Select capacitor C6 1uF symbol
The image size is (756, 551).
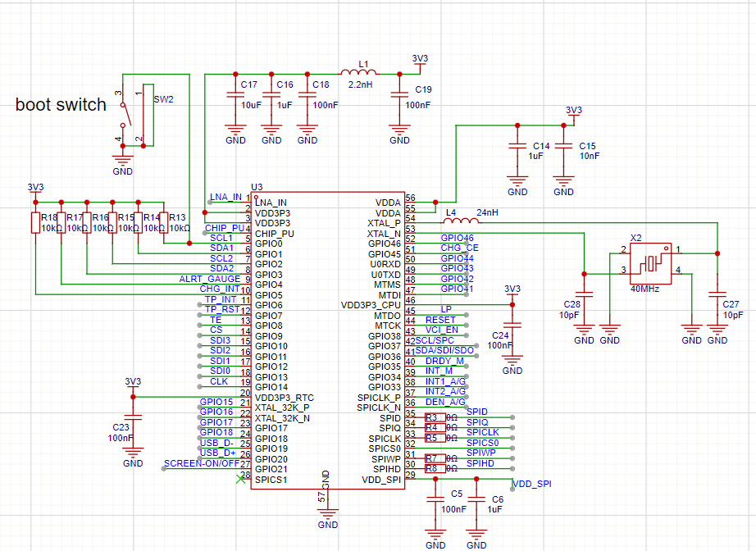(476, 499)
